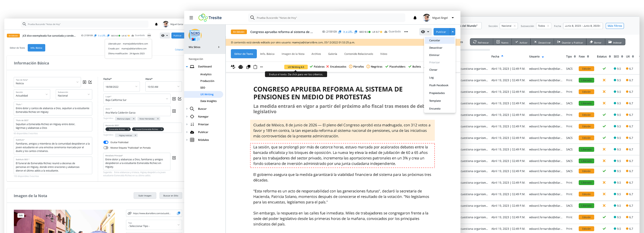Click the Subir Imagen button

point(145,195)
